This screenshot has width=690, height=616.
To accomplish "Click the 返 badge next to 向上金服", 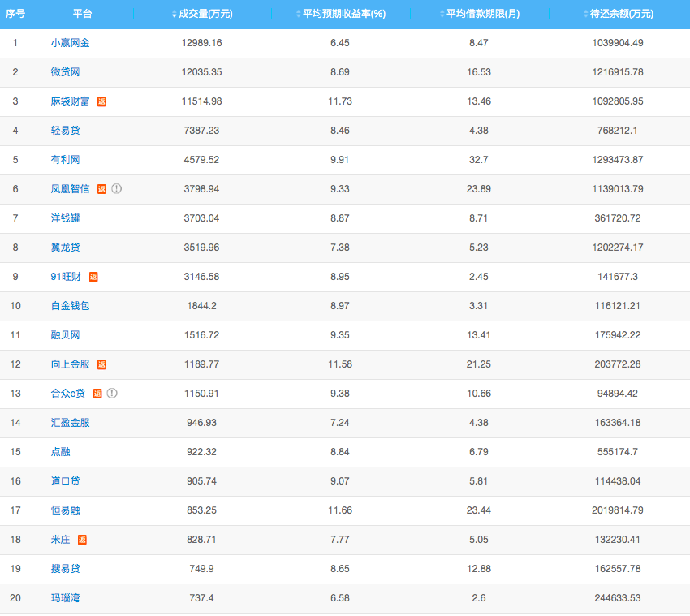I will coord(101,364).
